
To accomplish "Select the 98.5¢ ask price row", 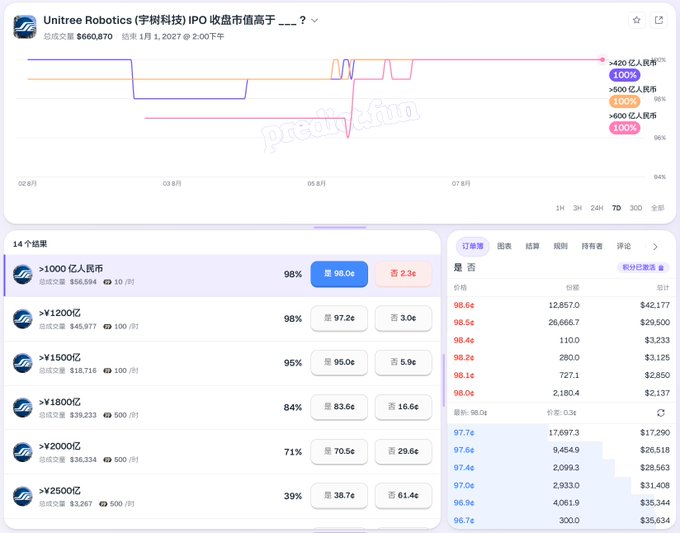I will (x=561, y=323).
